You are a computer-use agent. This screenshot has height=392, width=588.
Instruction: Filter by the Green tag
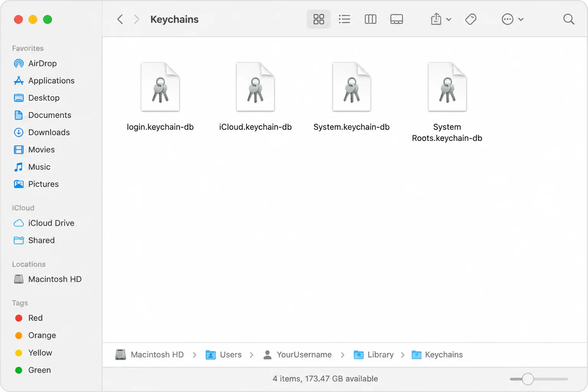(x=33, y=370)
